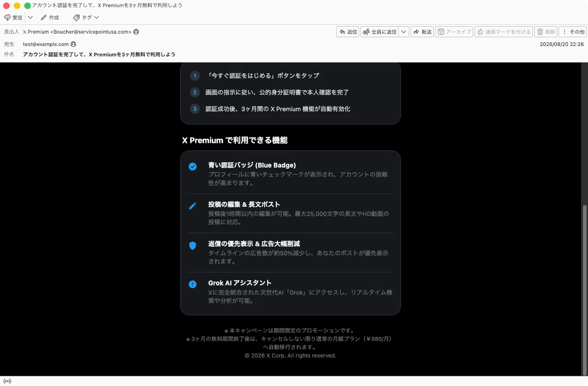The image size is (588, 386).
Task: Click the 全員に返信 reply-all button
Action: tap(379, 32)
